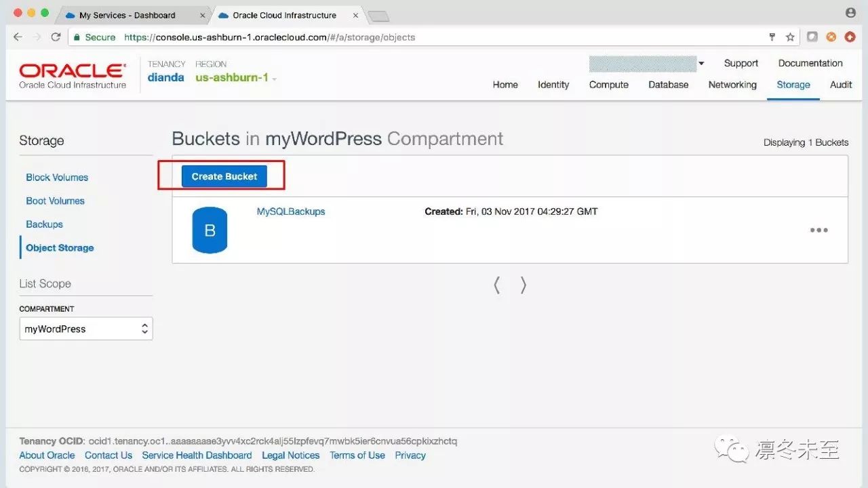The image size is (868, 488).
Task: Open Legal Notices footer link
Action: point(291,455)
